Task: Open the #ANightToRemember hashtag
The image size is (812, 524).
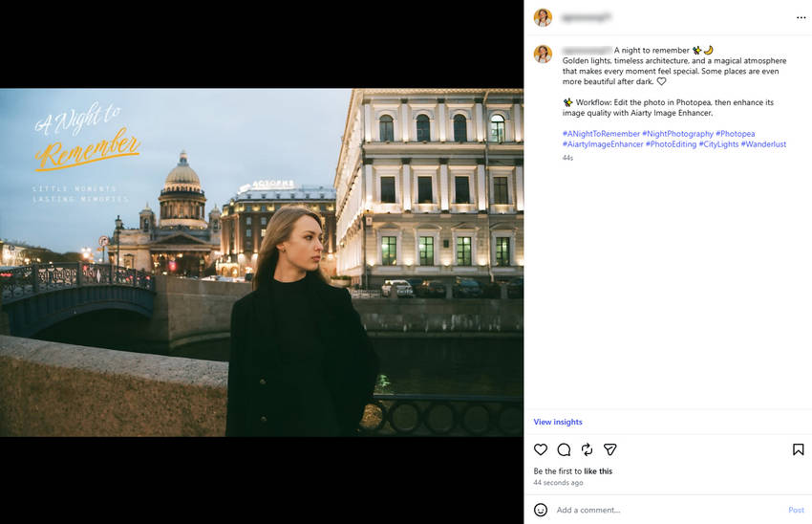Action: click(x=601, y=134)
